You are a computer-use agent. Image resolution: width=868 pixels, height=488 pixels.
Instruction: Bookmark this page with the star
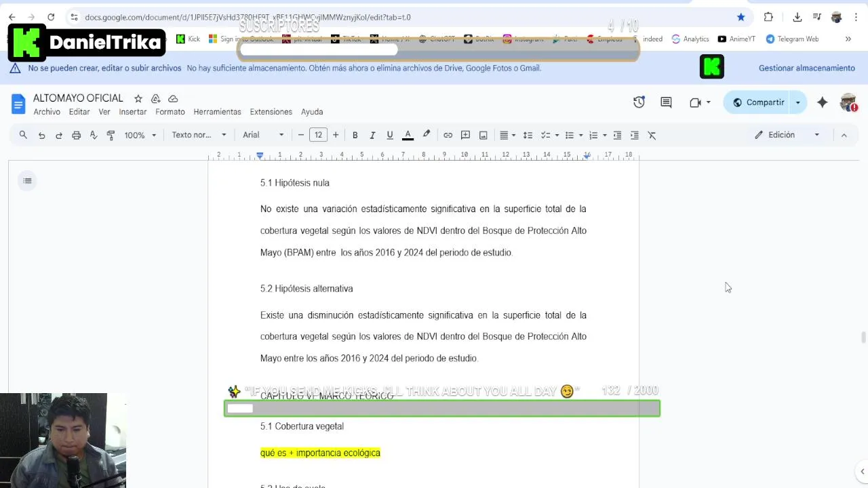pyautogui.click(x=741, y=17)
